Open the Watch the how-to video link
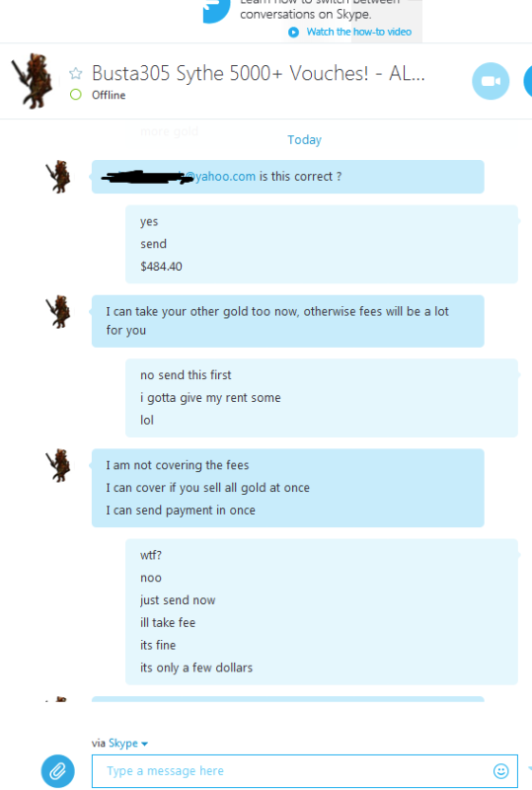This screenshot has width=532, height=790. (358, 32)
